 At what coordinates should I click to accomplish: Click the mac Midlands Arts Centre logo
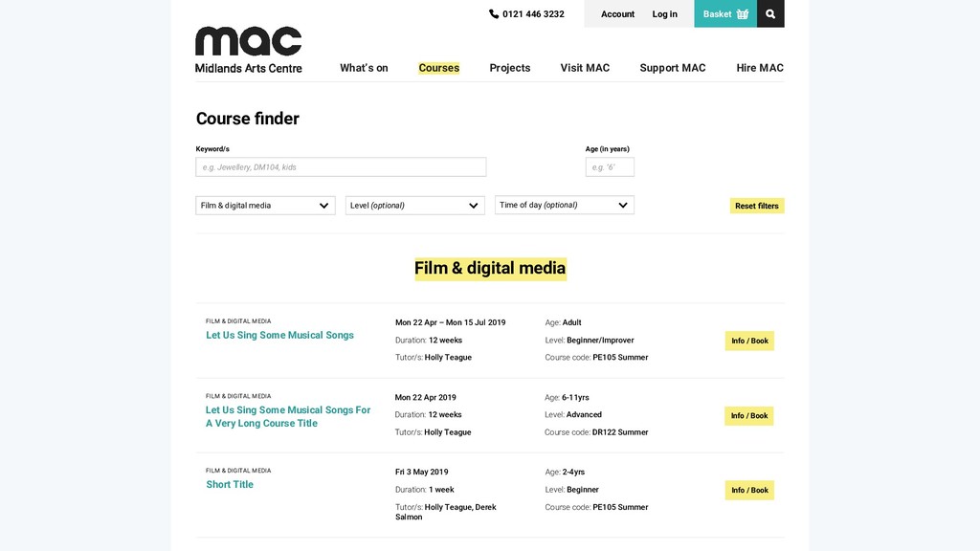248,50
